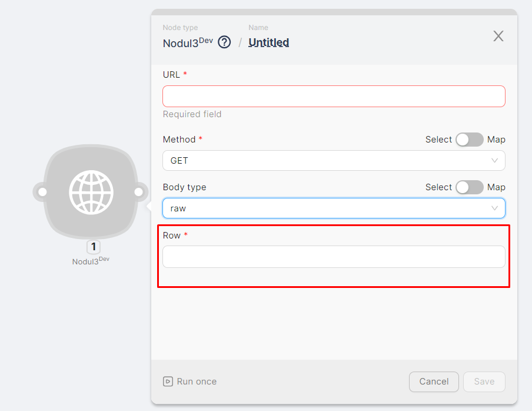This screenshot has height=411, width=532.
Task: Click the node's right output connector
Action: point(138,192)
